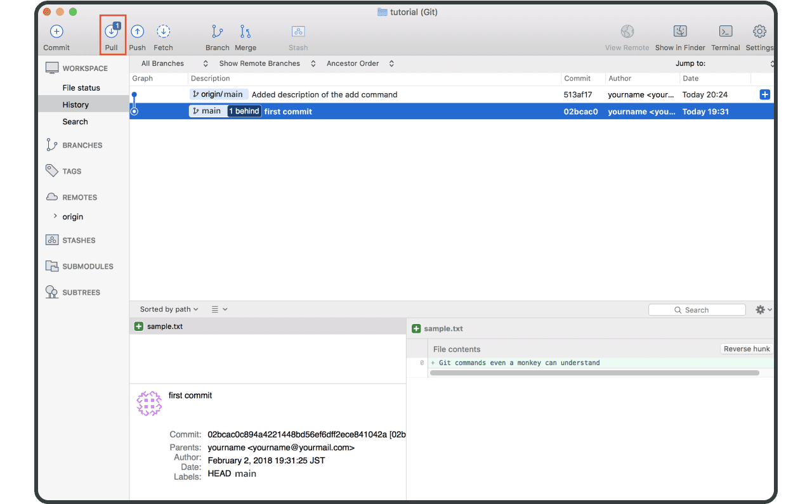Open the Sorted by path dropdown
The height and width of the screenshot is (504, 812).
pyautogui.click(x=169, y=309)
